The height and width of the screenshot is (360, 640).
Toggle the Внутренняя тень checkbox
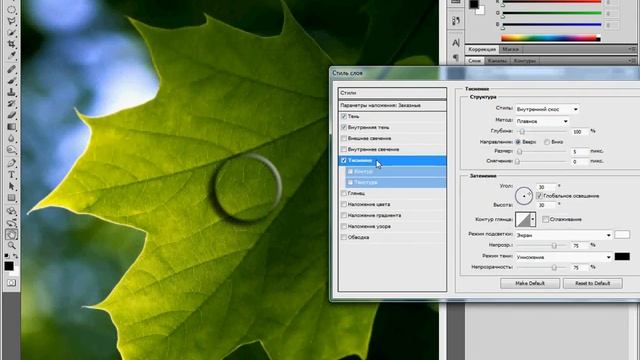point(344,127)
